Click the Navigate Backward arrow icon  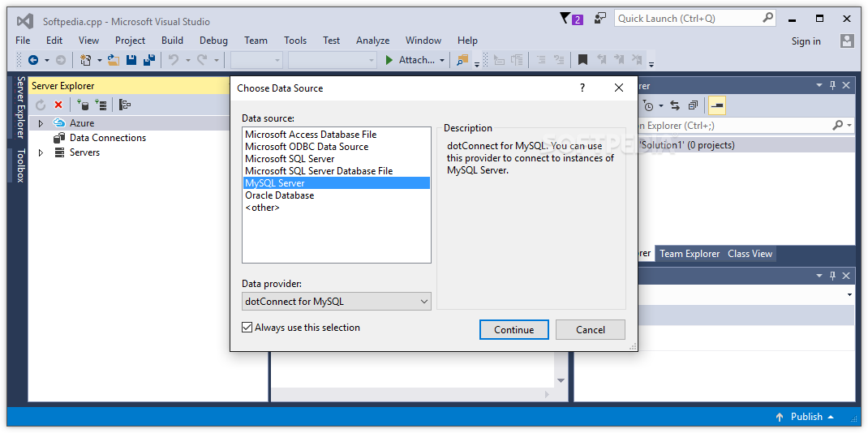(x=33, y=60)
